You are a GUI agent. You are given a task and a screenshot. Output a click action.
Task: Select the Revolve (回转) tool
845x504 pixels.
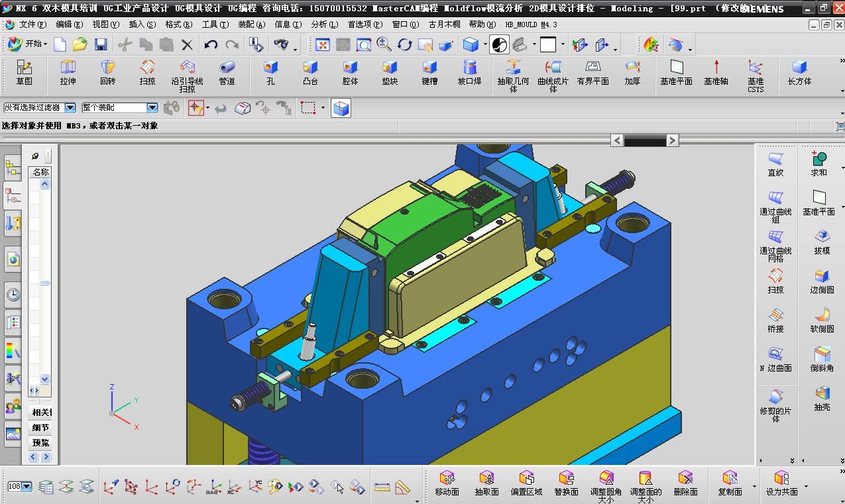pos(107,72)
